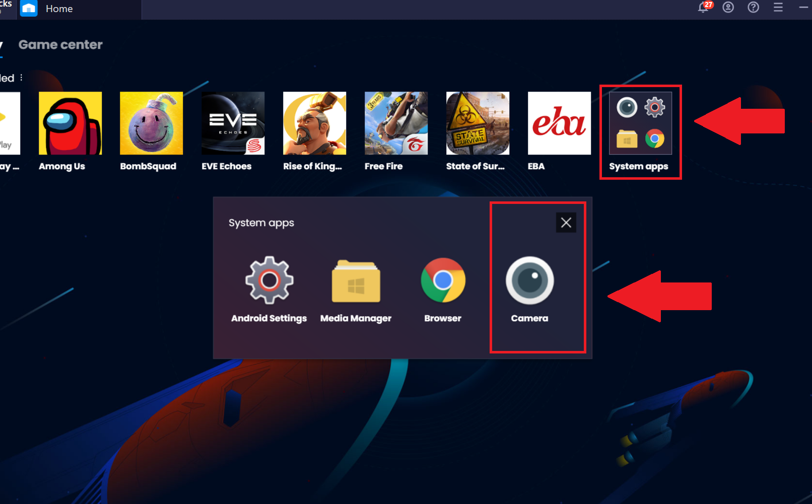
Task: Open notifications bell with 27 badge
Action: click(x=704, y=7)
